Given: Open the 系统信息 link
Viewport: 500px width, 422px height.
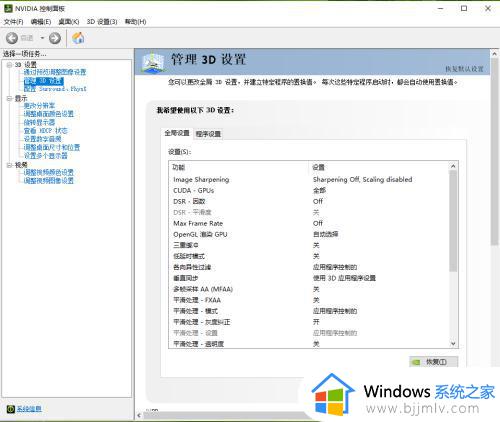Looking at the screenshot, I should (29, 409).
